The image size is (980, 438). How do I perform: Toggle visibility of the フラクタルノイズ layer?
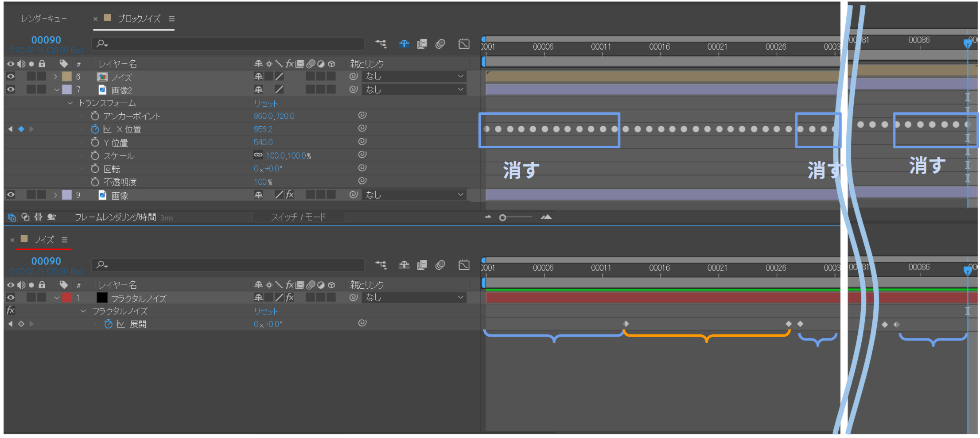coord(11,298)
